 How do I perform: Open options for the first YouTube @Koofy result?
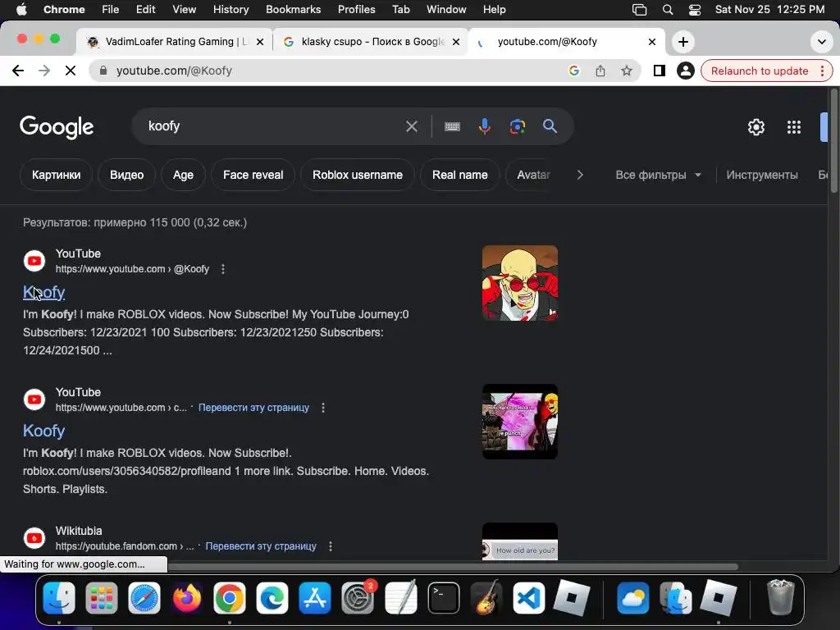click(x=223, y=269)
